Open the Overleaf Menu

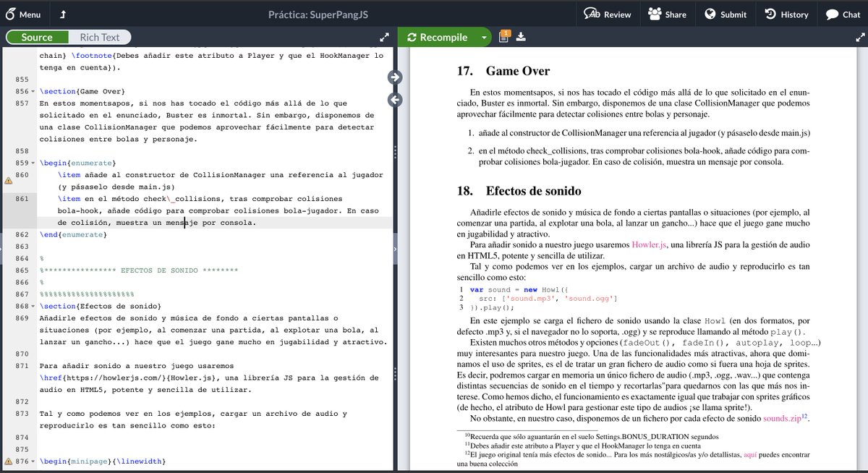point(23,14)
